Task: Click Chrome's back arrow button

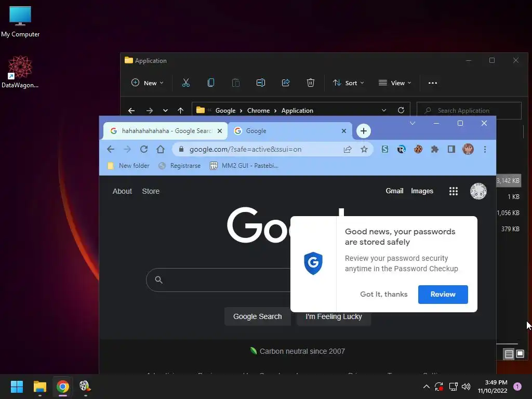Action: (x=111, y=149)
